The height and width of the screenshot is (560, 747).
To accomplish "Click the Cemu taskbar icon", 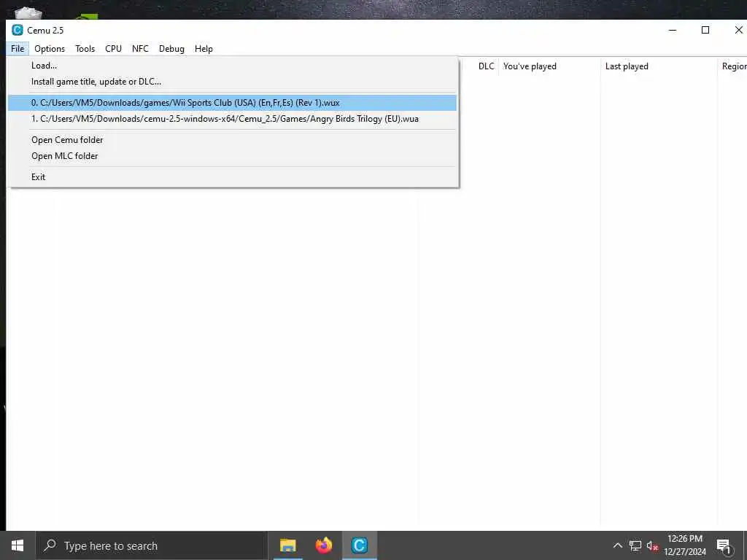I will pyautogui.click(x=359, y=545).
